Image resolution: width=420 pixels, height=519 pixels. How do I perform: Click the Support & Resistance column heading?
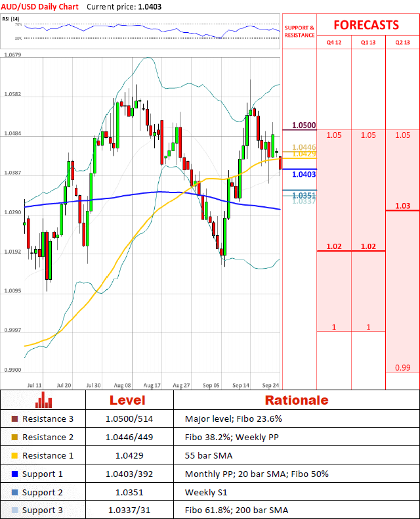(x=299, y=32)
